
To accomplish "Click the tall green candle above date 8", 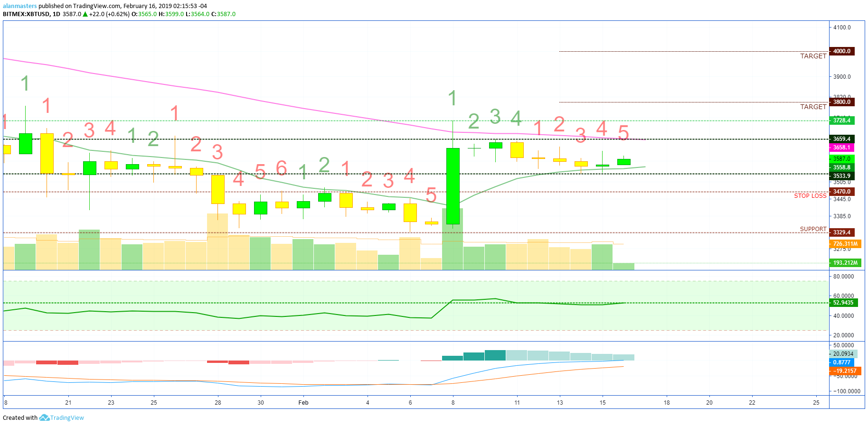I will (x=453, y=186).
